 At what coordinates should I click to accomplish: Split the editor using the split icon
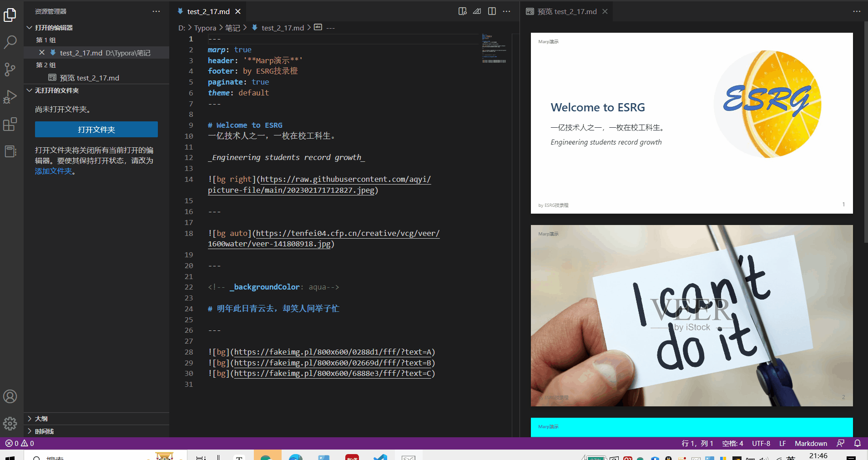tap(491, 11)
